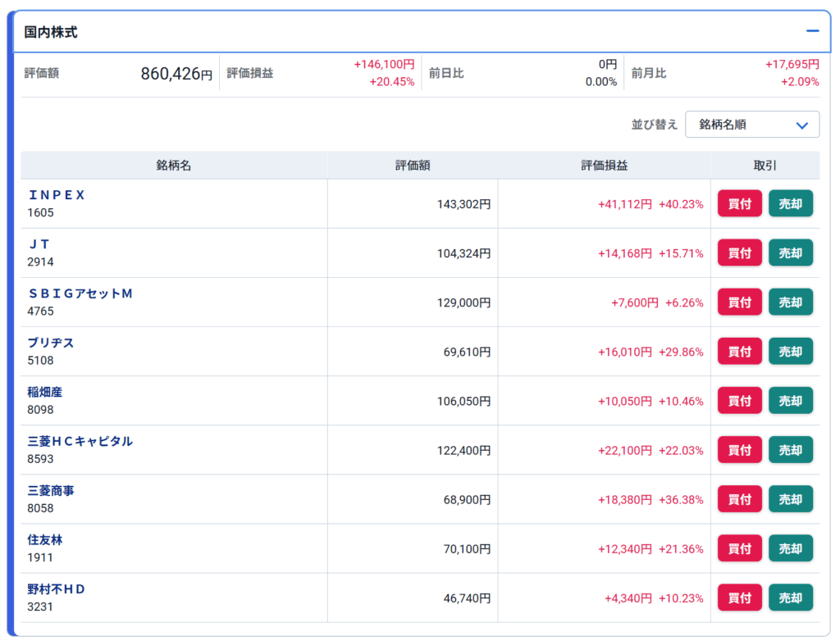
Task: Open the 住友林 stock link
Action: 44,540
